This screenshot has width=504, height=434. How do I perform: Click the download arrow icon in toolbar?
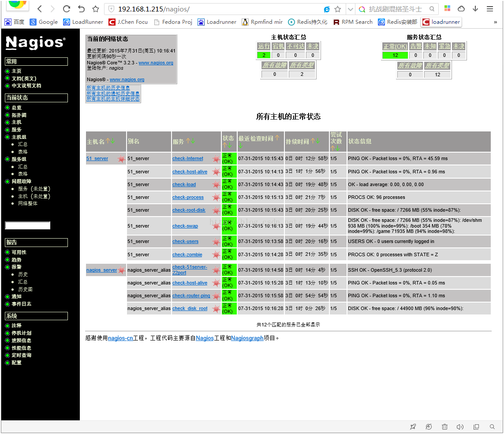475,9
